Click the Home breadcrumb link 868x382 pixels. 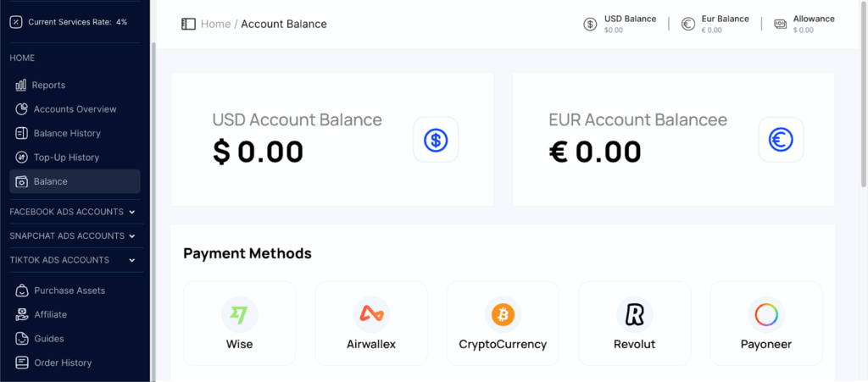(x=215, y=25)
